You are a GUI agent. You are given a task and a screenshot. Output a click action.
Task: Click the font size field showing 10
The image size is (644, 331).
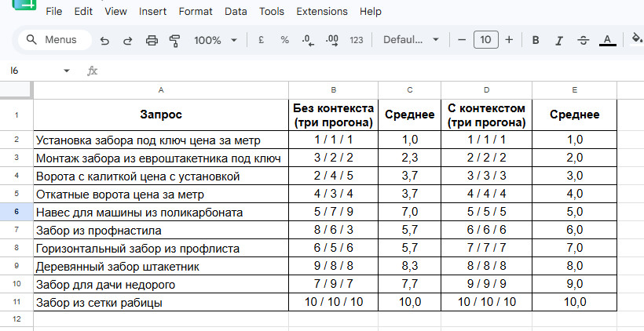tap(486, 40)
